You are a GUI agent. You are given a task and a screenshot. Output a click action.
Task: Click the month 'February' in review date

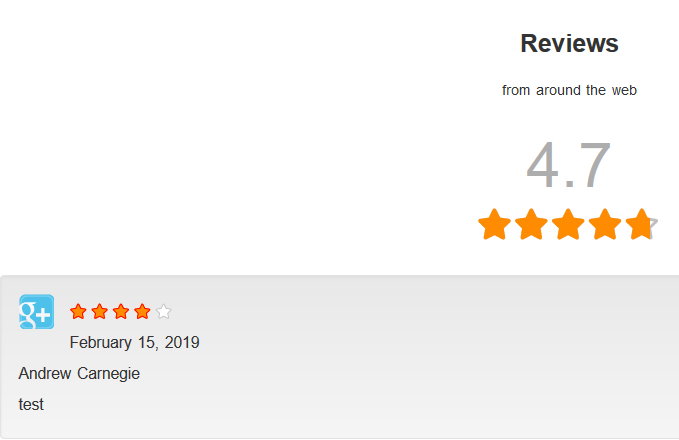pos(101,343)
